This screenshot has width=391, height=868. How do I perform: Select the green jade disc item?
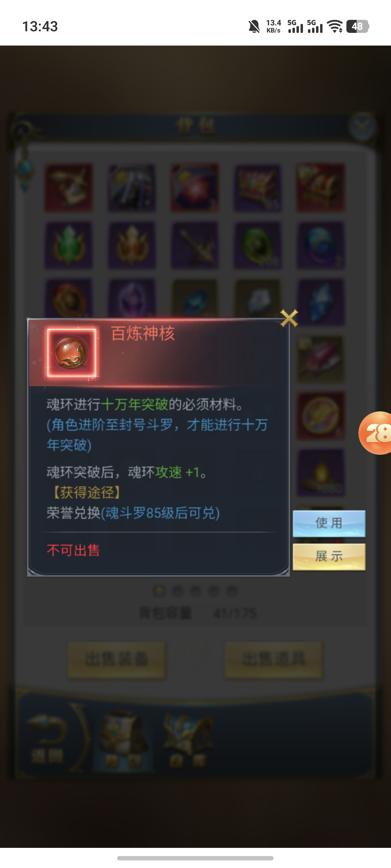pyautogui.click(x=257, y=245)
